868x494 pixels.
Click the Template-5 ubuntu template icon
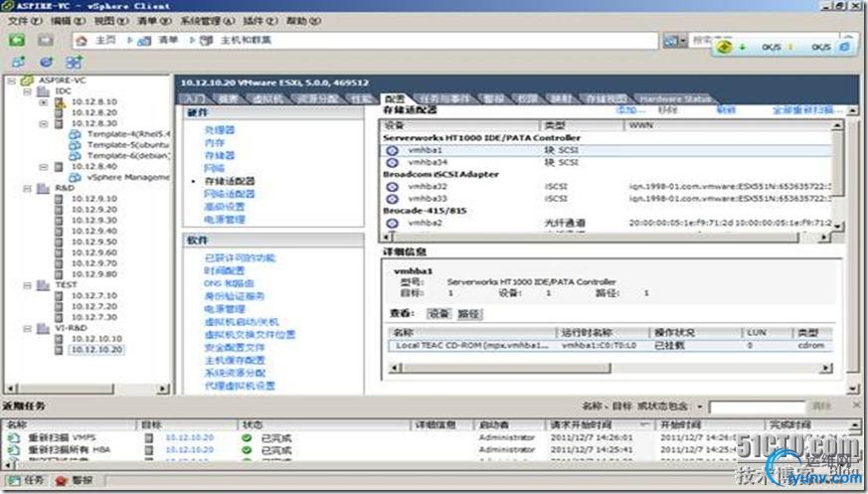coord(75,145)
